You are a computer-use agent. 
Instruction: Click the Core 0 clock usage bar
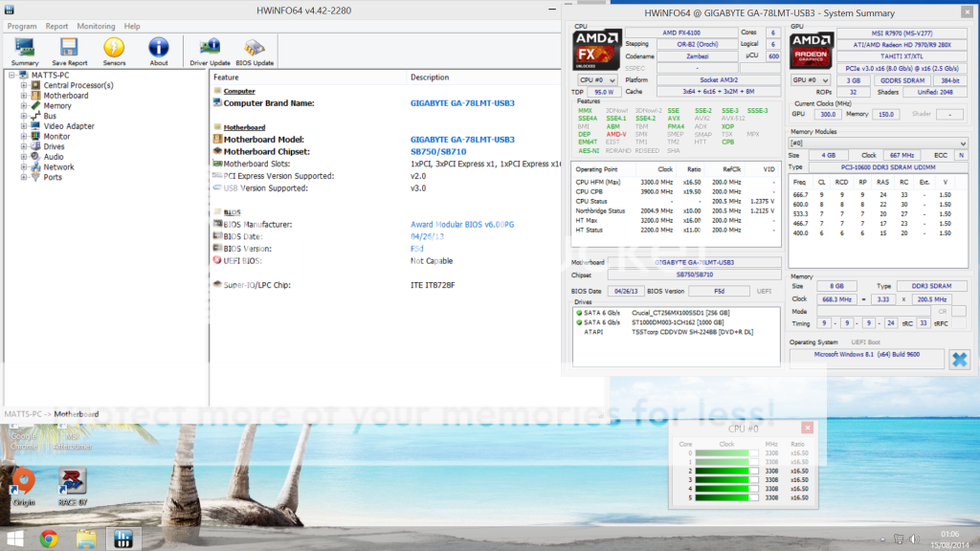click(726, 452)
